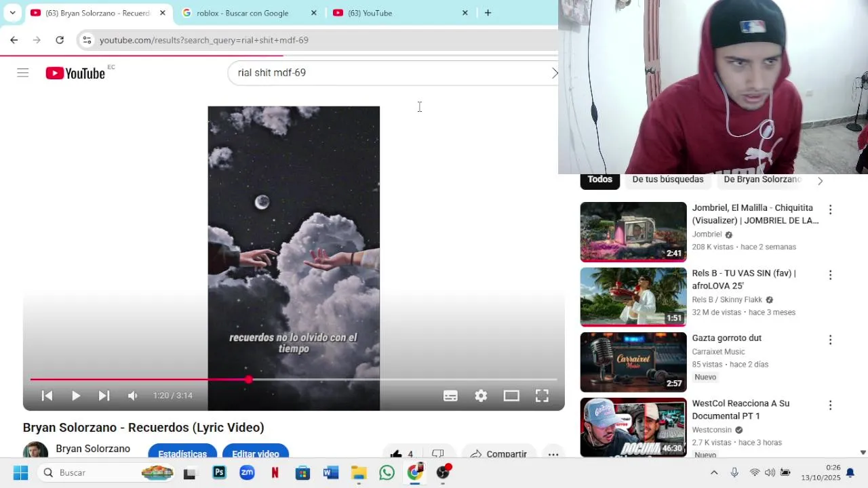Screen dimensions: 868x488
Task: Click the YouTube search box
Action: coord(393,73)
